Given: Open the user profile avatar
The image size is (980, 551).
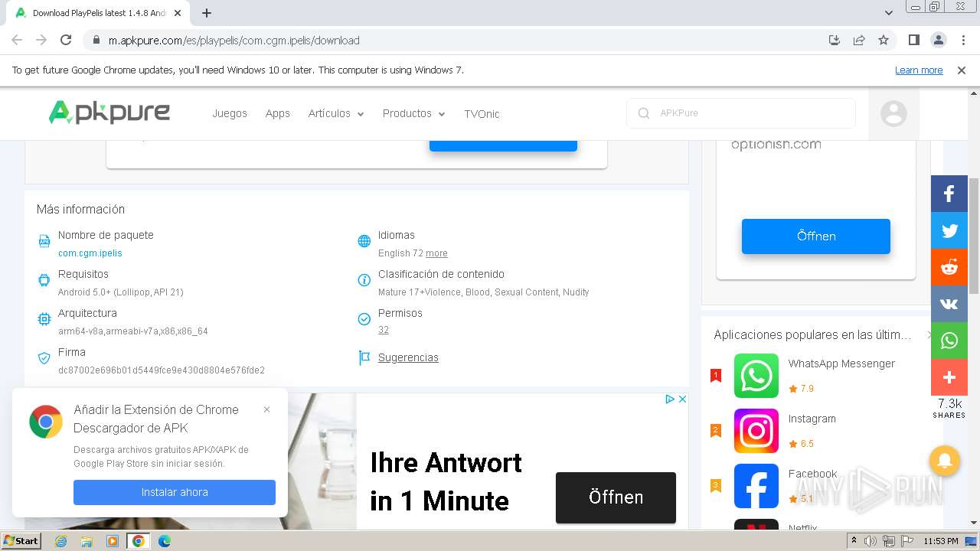Looking at the screenshot, I should [893, 113].
